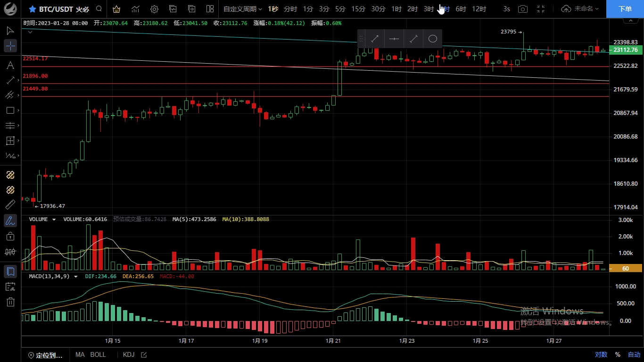Click the 定位到 locate button
Viewport: 644px width, 362px height.
click(x=45, y=355)
